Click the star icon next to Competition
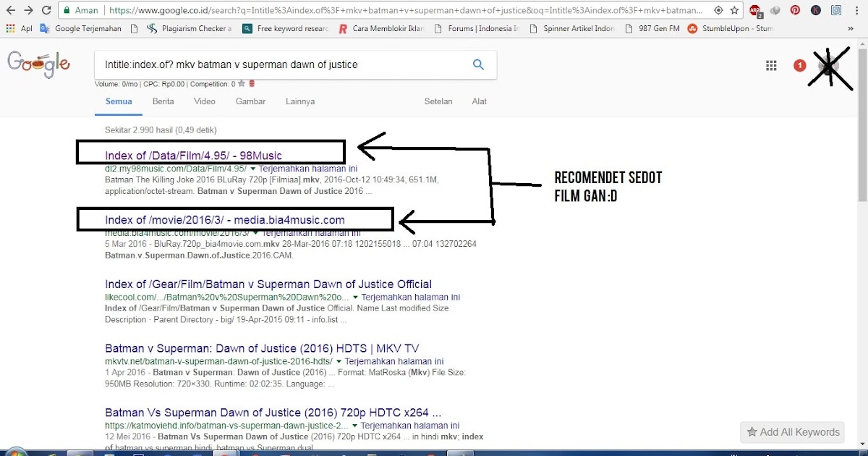The height and width of the screenshot is (456, 868). click(242, 84)
